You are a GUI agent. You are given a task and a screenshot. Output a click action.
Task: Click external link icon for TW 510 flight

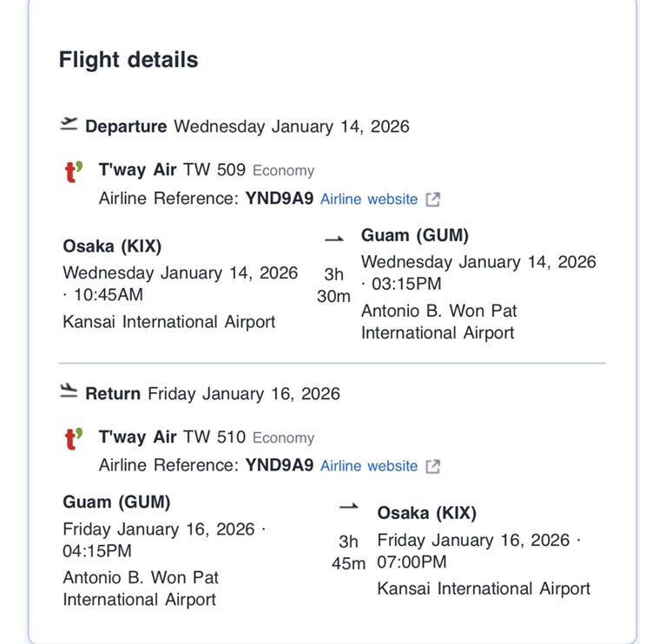(x=432, y=467)
